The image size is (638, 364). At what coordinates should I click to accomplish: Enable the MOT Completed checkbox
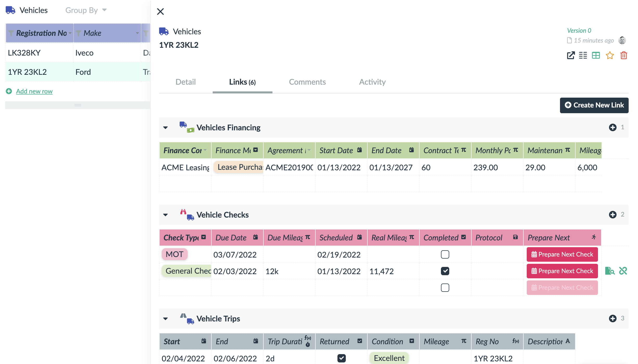[x=445, y=254]
